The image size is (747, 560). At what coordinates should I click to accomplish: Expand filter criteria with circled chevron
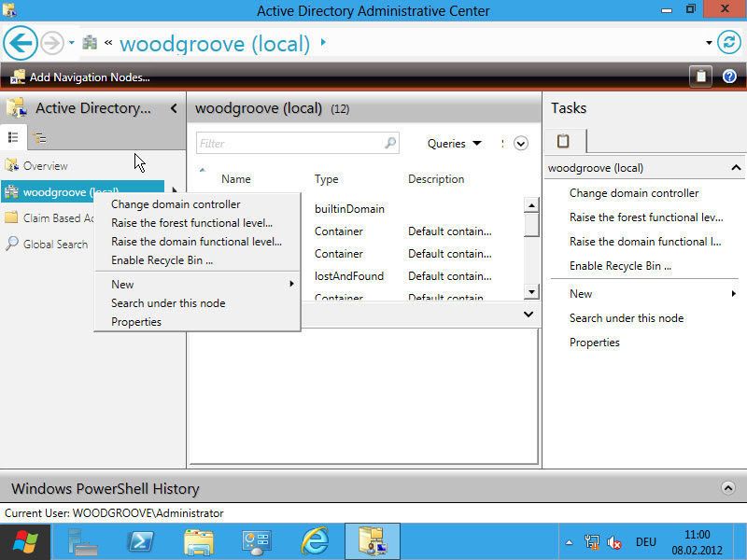tap(521, 144)
